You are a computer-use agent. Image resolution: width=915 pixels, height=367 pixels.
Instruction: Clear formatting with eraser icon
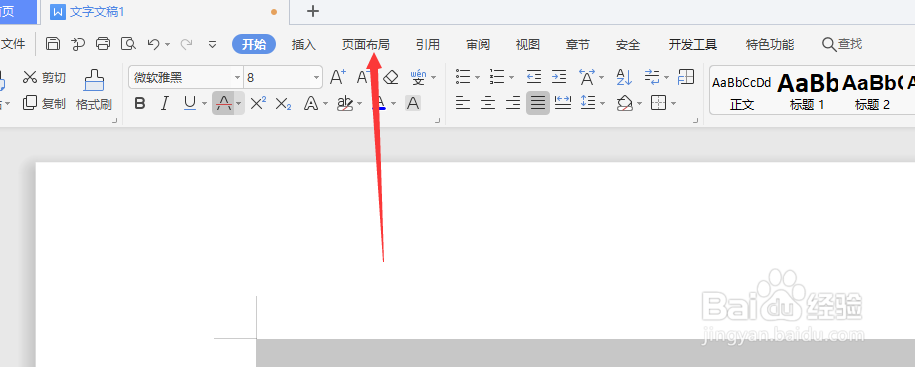point(390,76)
